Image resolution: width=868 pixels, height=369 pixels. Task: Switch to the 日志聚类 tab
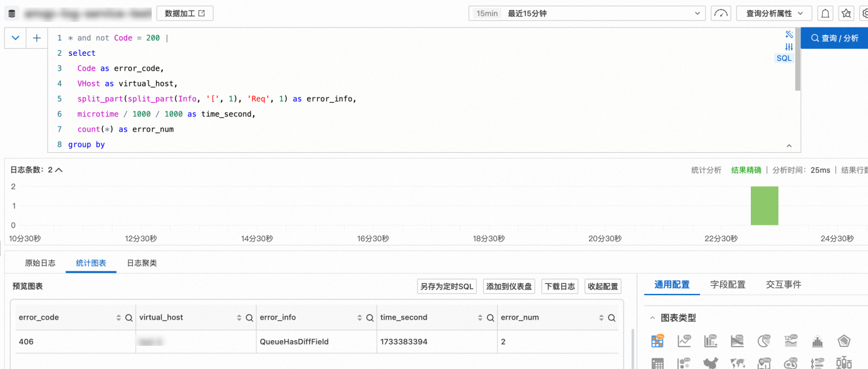(142, 263)
